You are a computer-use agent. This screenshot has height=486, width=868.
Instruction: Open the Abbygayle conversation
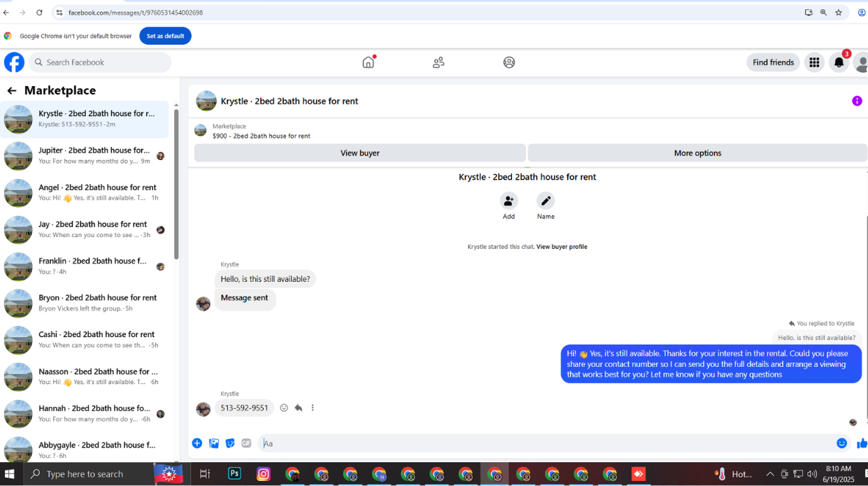(85, 449)
